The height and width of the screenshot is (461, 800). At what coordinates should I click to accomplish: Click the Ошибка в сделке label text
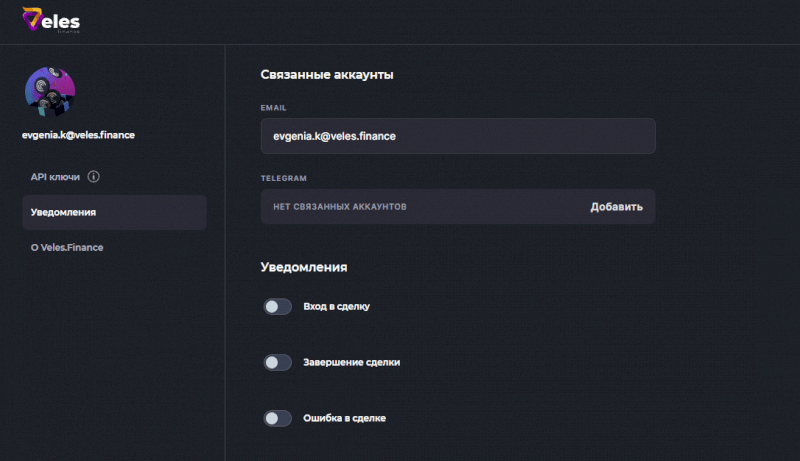coord(345,418)
